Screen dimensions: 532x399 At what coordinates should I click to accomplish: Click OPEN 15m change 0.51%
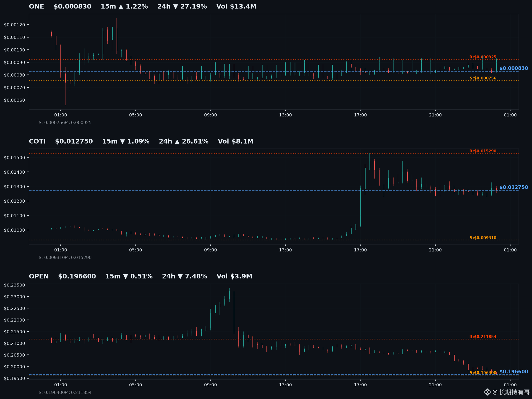coord(129,276)
